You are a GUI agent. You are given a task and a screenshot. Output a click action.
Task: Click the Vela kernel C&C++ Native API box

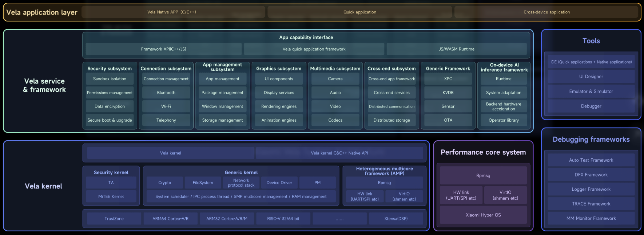pos(339,153)
